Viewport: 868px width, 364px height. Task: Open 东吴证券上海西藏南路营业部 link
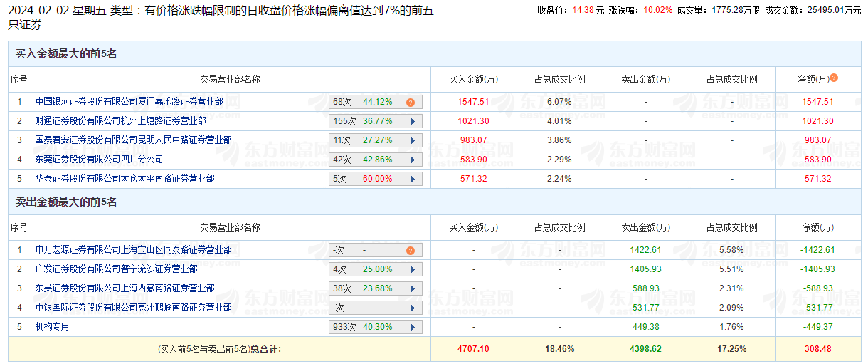pos(125,288)
